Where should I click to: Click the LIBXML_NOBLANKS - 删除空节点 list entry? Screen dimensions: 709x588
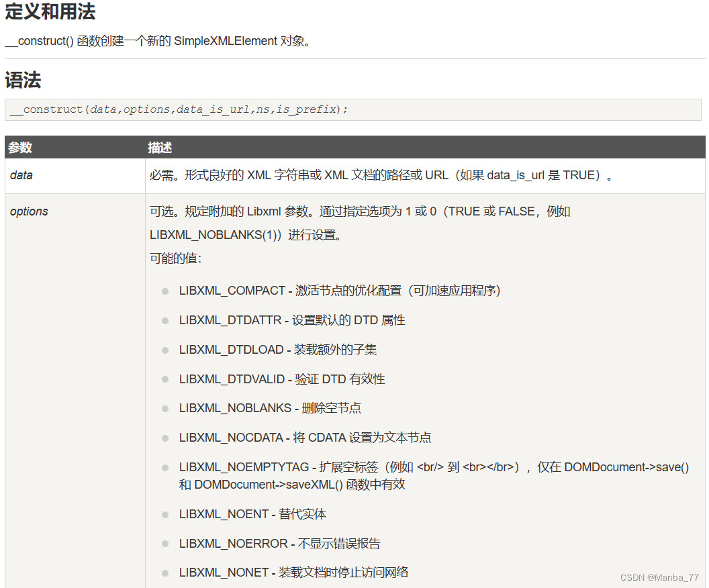click(270, 408)
